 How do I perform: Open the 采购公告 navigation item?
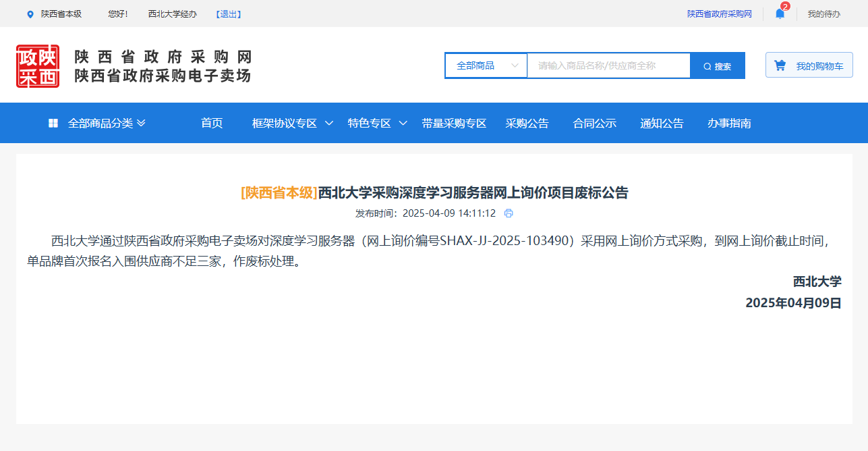[527, 123]
